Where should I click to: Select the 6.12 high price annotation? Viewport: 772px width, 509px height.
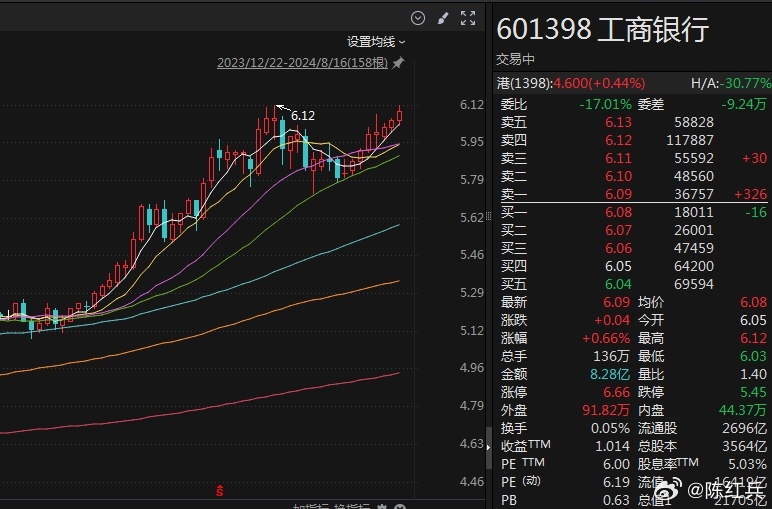click(x=302, y=116)
